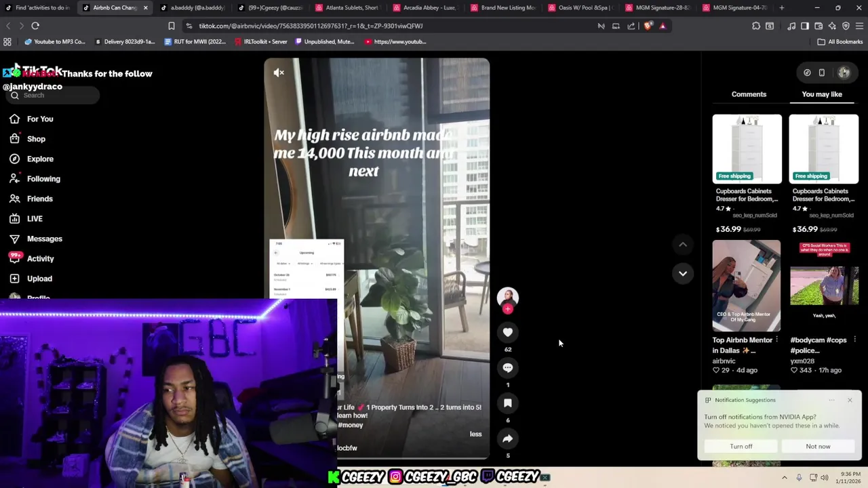This screenshot has height=488, width=868.
Task: Open profile avatar menu at top right
Action: tap(844, 73)
